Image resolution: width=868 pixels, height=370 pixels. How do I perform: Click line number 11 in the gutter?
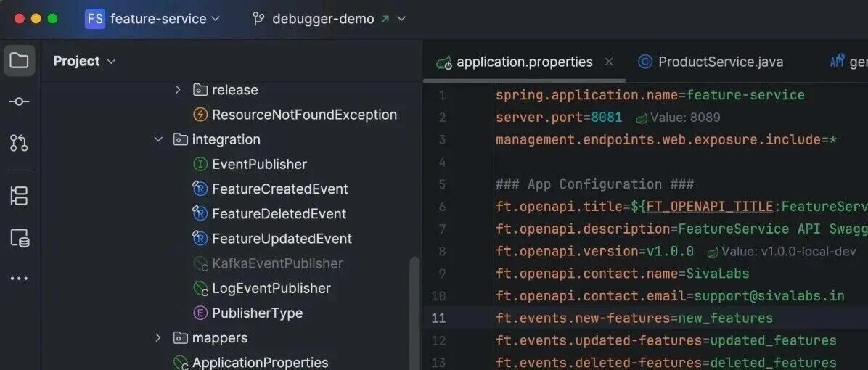(438, 318)
